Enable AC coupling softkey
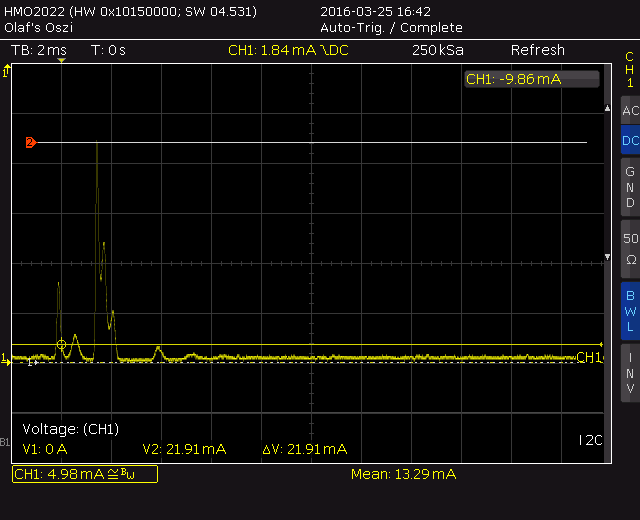Screen dimensions: 640x520 pyautogui.click(x=630, y=110)
